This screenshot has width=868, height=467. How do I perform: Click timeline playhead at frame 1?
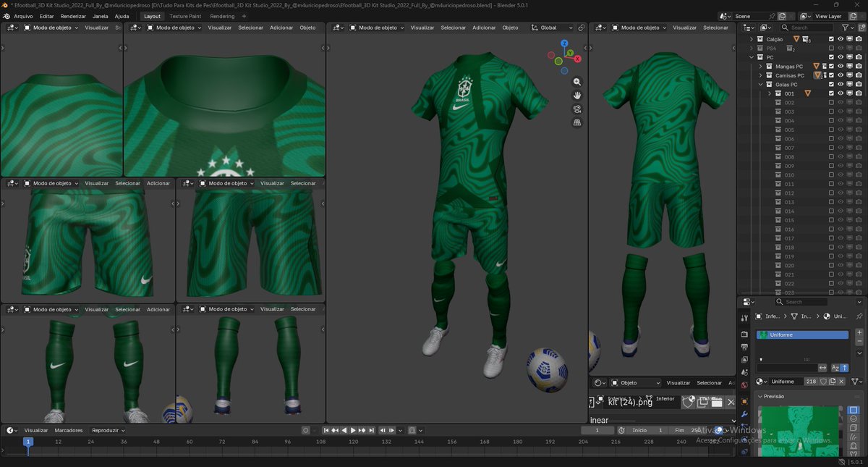click(x=28, y=441)
